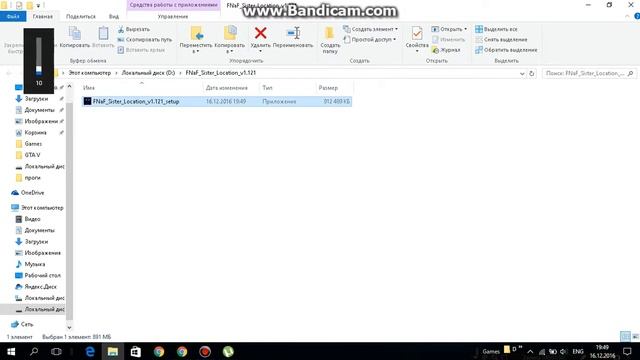Launch Microsoft Edge from the taskbar
Viewport: 640px width, 360px height.
point(90,351)
